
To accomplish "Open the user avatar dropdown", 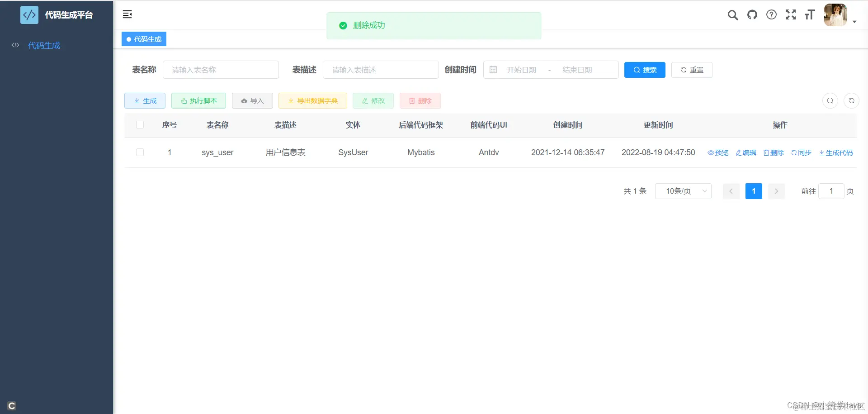I will pos(835,15).
